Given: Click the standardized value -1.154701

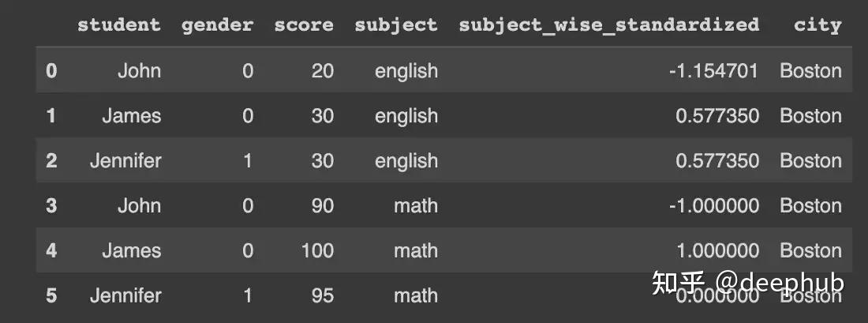Looking at the screenshot, I should (713, 71).
